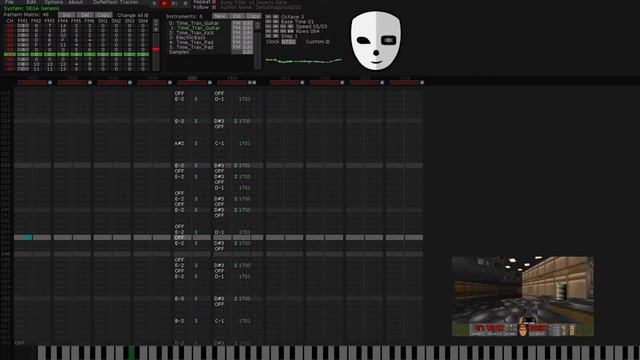Click small square beside SN2 header
Screen dimensions: 640x360
coord(342,82)
